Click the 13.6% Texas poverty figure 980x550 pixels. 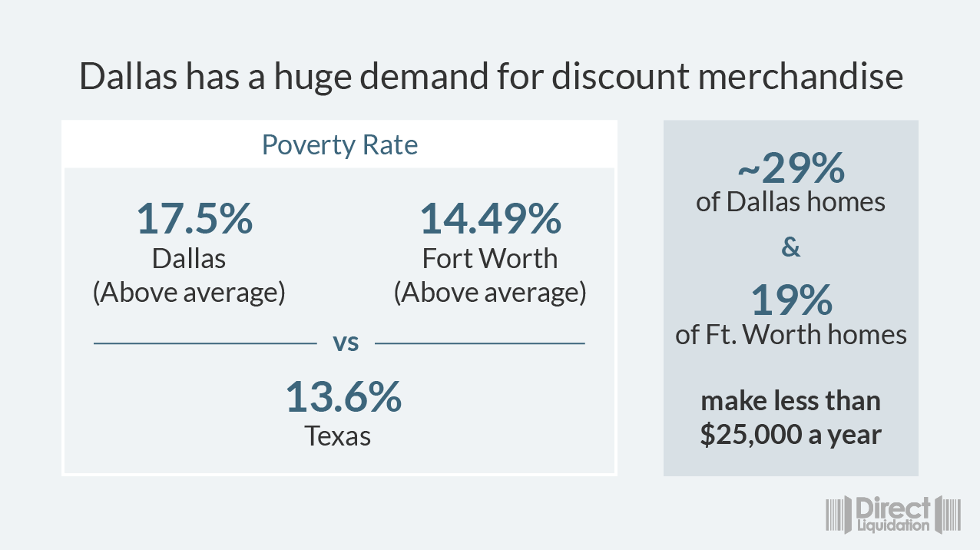tap(343, 397)
